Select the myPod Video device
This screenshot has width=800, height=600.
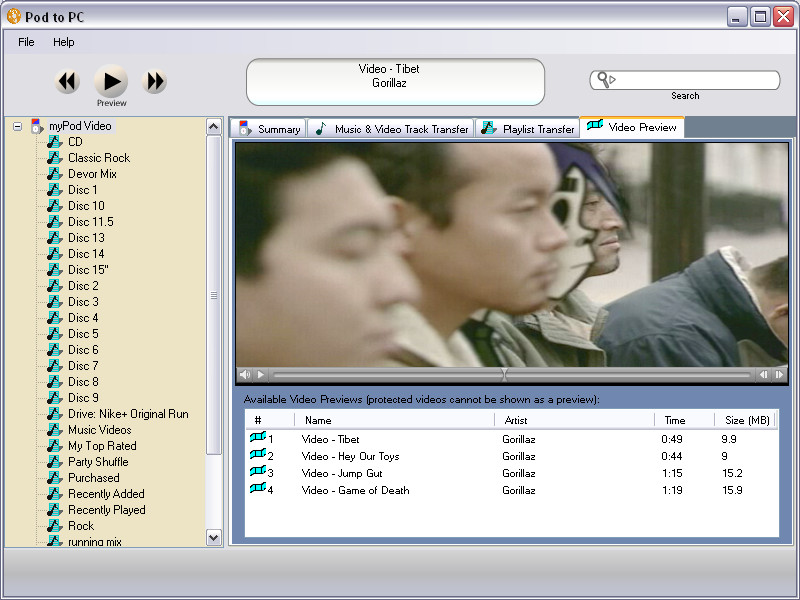80,126
